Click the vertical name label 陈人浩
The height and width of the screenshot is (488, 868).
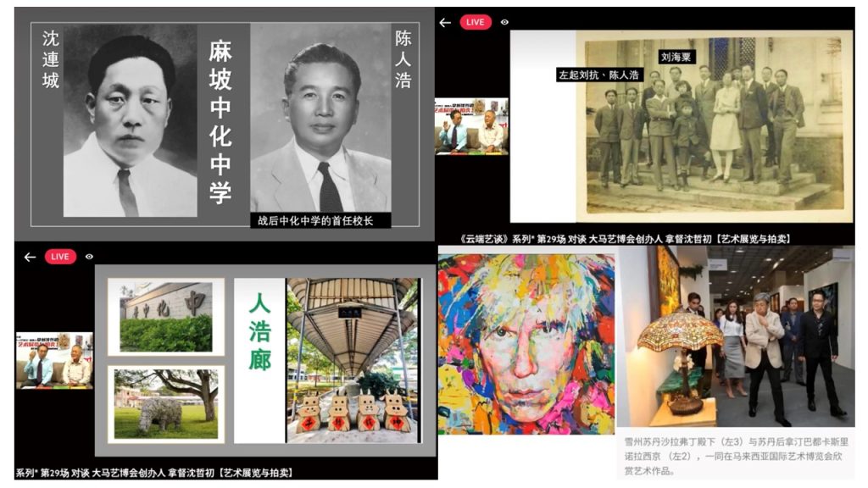coord(403,60)
